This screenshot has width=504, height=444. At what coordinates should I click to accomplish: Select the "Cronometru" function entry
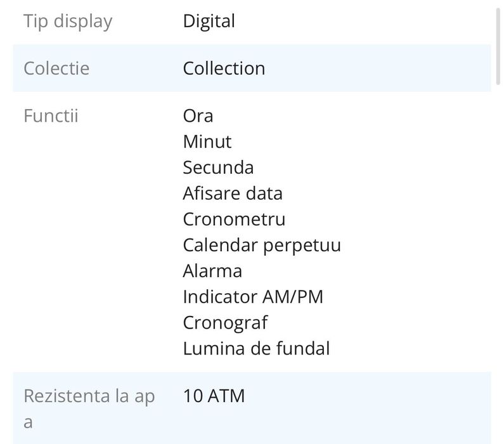(234, 219)
